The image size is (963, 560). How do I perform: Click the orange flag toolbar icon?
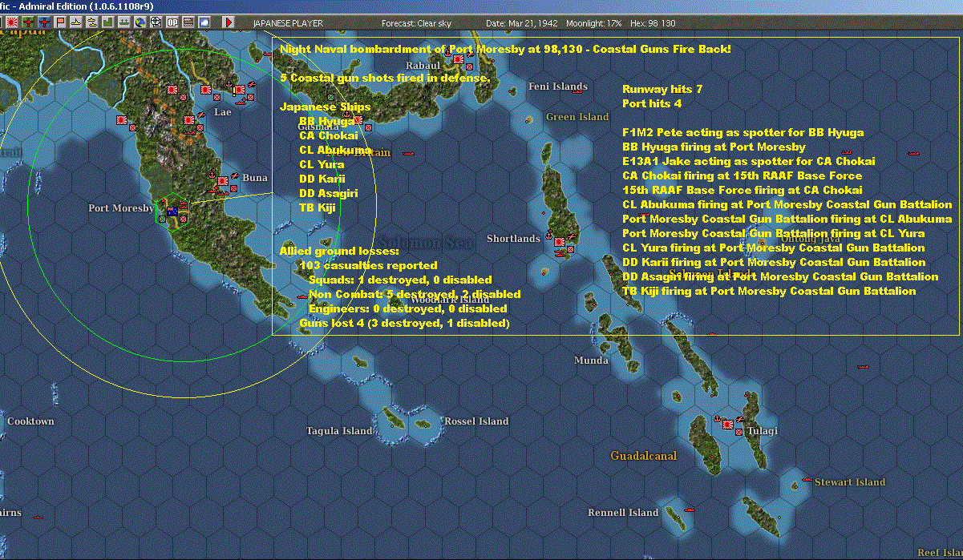pyautogui.click(x=60, y=22)
